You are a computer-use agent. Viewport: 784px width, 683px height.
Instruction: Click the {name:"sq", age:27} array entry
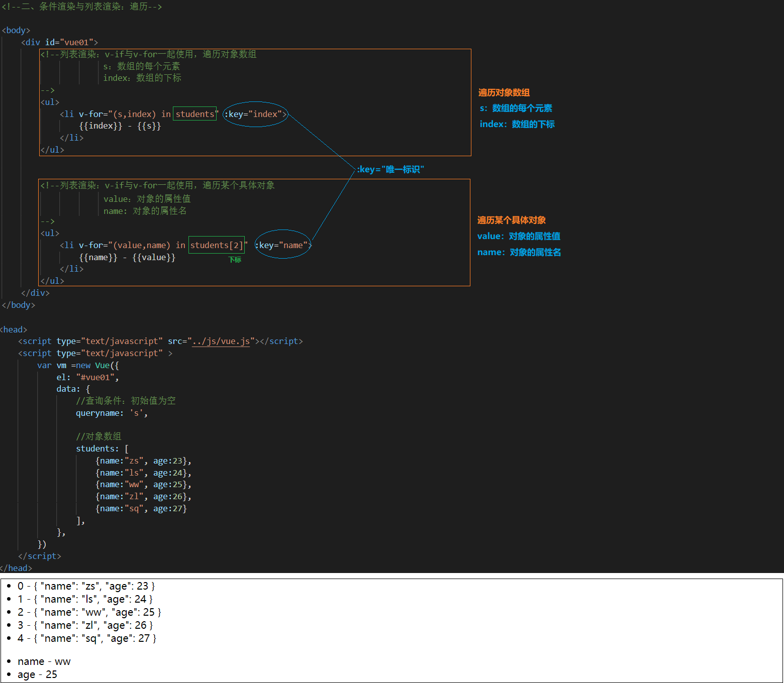[x=141, y=509]
